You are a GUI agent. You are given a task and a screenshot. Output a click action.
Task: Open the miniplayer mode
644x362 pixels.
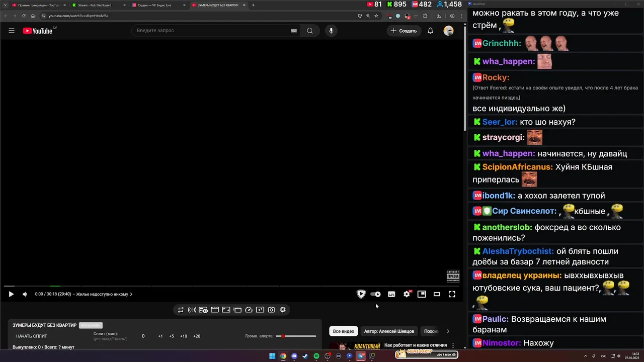click(422, 294)
